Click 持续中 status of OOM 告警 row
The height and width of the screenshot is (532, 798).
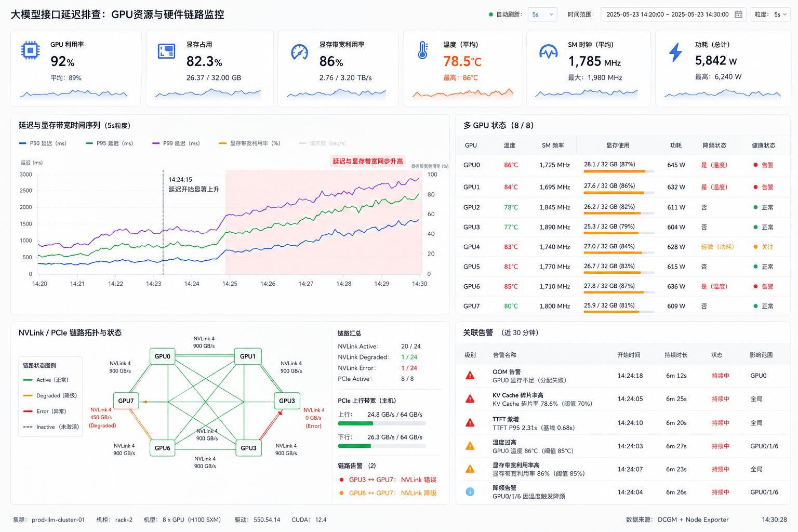721,376
